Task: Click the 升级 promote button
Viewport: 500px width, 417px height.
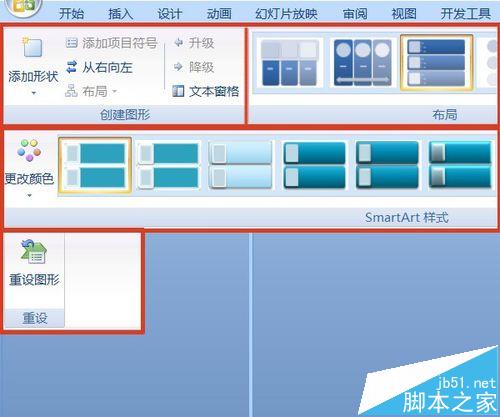Action: (x=194, y=43)
